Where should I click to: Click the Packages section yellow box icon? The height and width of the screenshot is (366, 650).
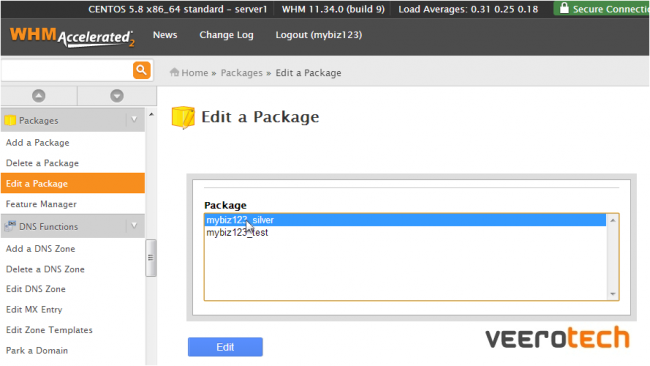[x=10, y=120]
